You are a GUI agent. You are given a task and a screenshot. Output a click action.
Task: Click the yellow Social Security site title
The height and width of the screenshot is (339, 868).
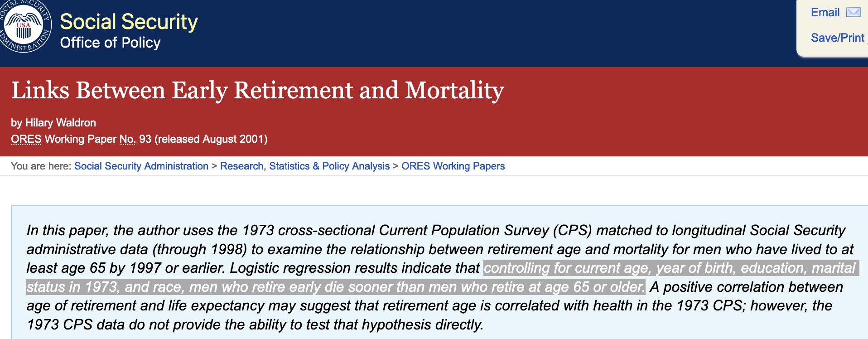coord(129,22)
